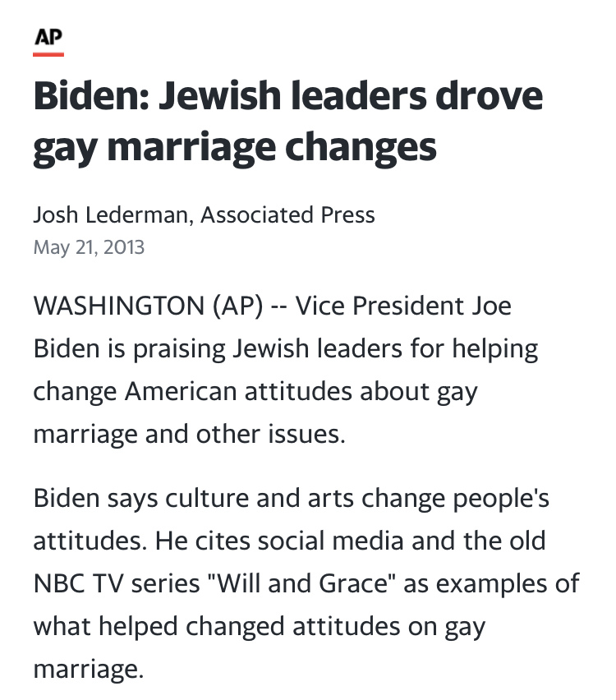Click the words 'as examples of'

click(x=491, y=583)
